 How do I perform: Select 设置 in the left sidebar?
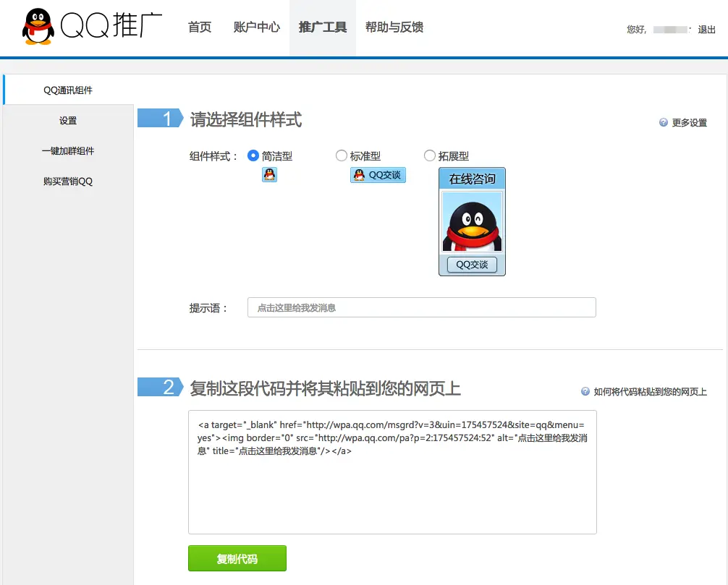pos(67,121)
